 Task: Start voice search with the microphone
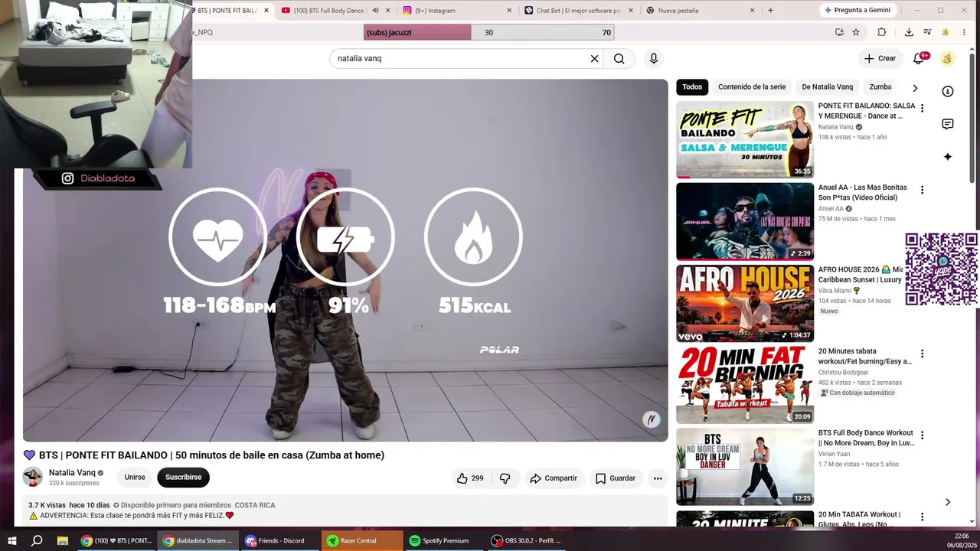coord(653,58)
